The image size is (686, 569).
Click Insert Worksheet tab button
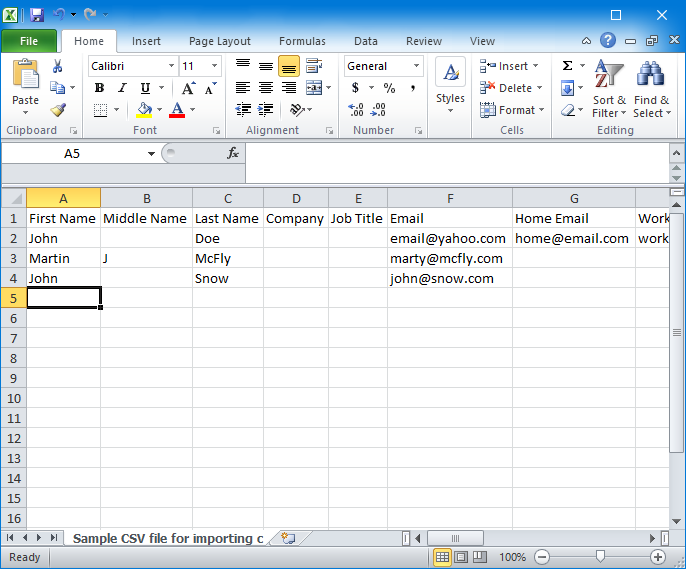pyautogui.click(x=289, y=538)
